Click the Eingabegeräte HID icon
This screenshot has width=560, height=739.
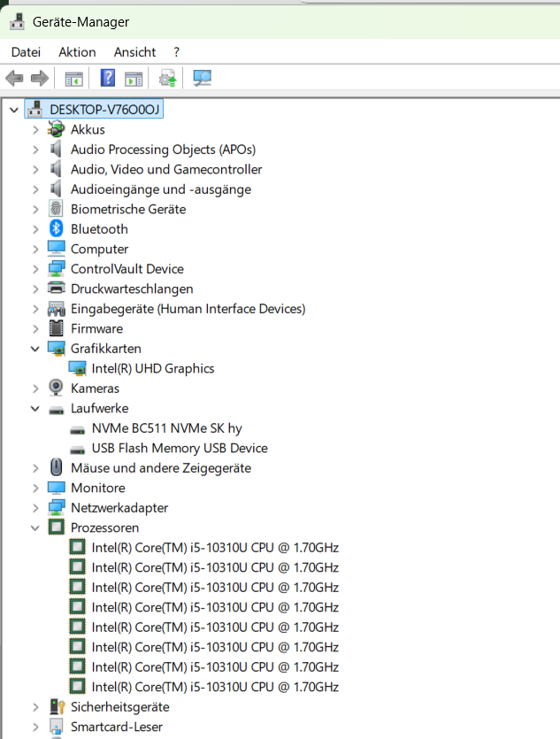coord(56,309)
